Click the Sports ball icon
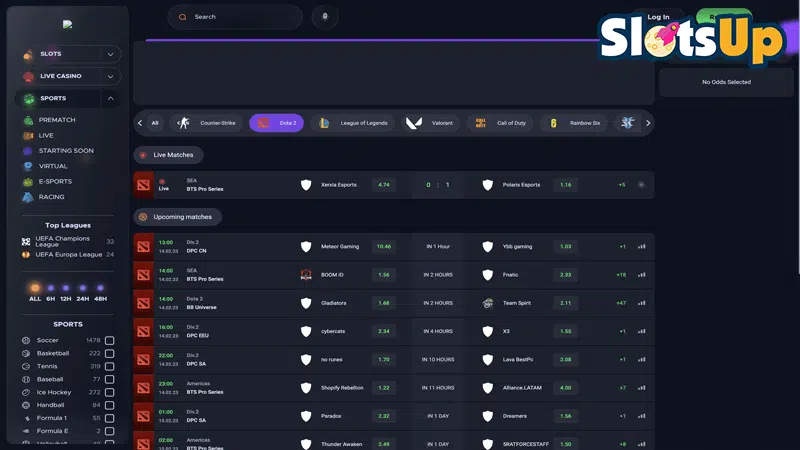800x450 pixels. [x=29, y=99]
